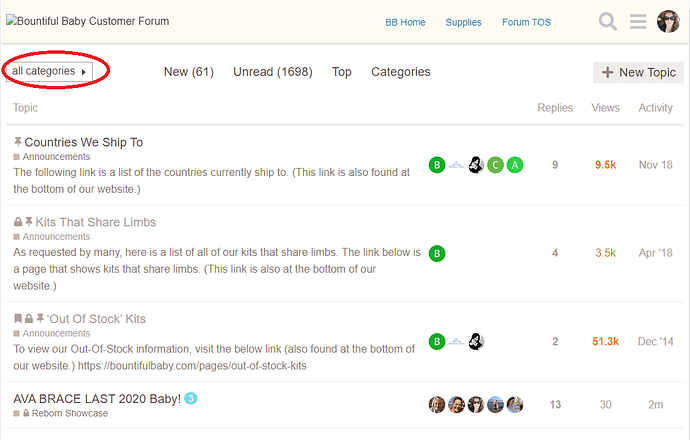The height and width of the screenshot is (440, 690).
Task: Expand the all categories dropdown
Action: click(49, 71)
